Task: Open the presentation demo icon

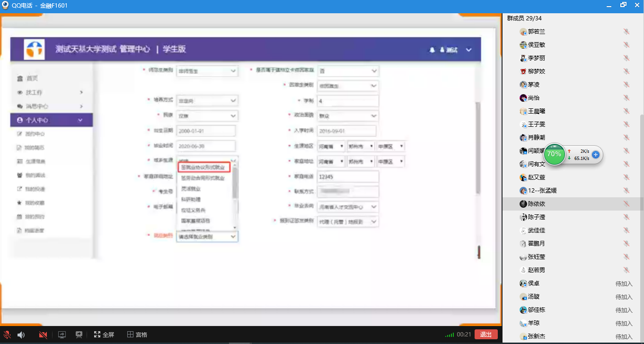Action: click(x=79, y=335)
